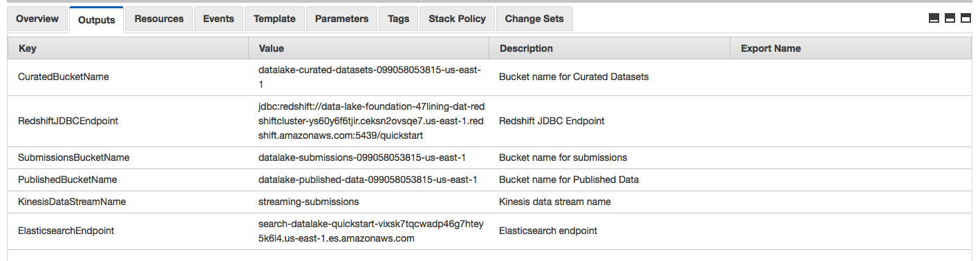This screenshot has width=980, height=261.
Task: Click the Description column header
Action: click(609, 48)
